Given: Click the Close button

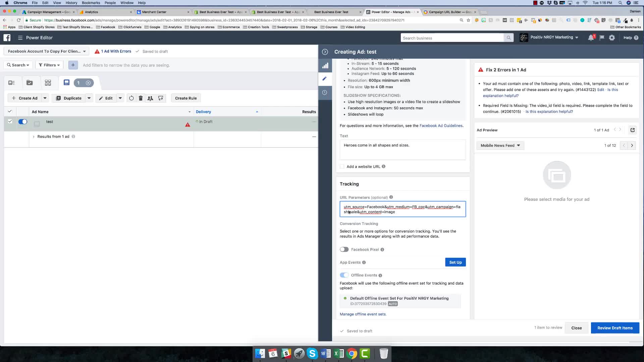Looking at the screenshot, I should (576, 328).
